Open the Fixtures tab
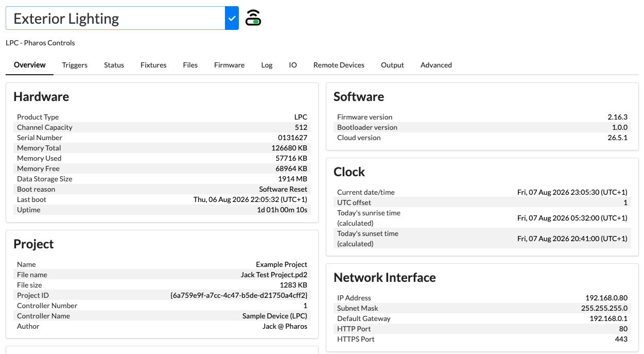 [153, 65]
